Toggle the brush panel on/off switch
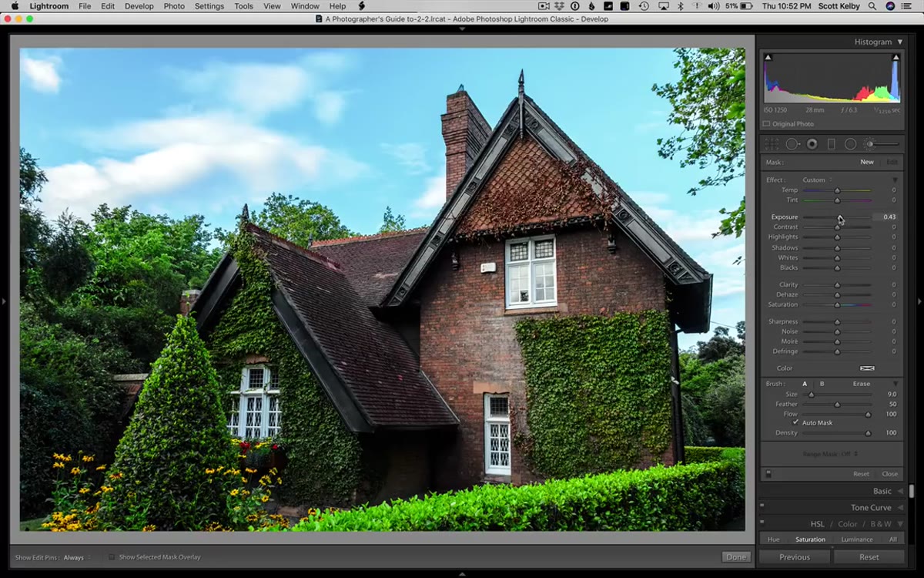This screenshot has width=924, height=578. (768, 473)
